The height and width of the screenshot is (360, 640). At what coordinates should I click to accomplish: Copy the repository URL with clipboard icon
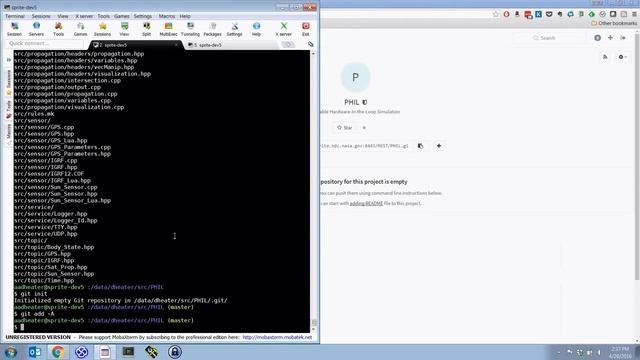coord(420,146)
